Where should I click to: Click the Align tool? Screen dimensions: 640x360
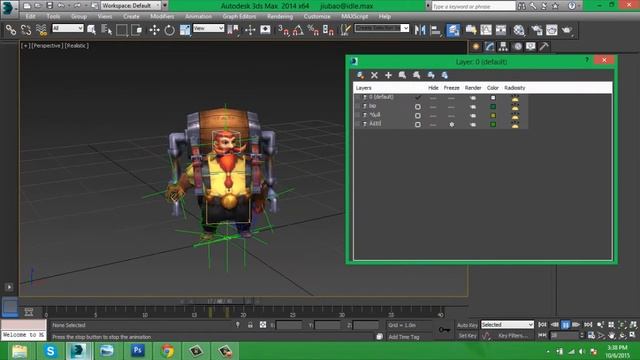tap(436, 30)
